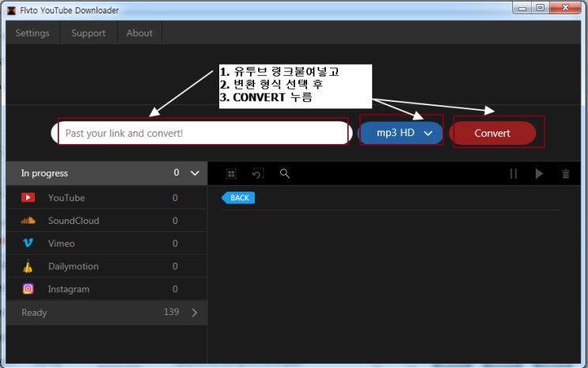Click the Ready count 139
Screen dimensions: 588x368
click(x=172, y=312)
